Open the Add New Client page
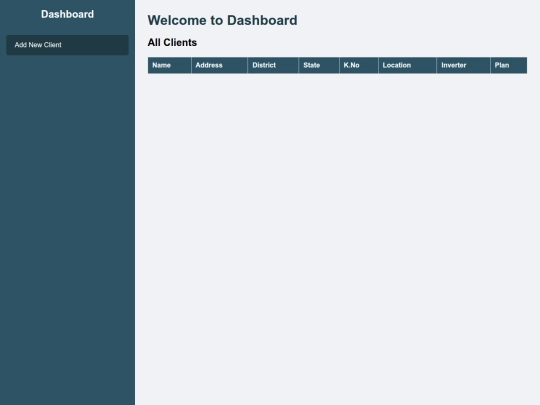The height and width of the screenshot is (405, 540). pyautogui.click(x=67, y=45)
